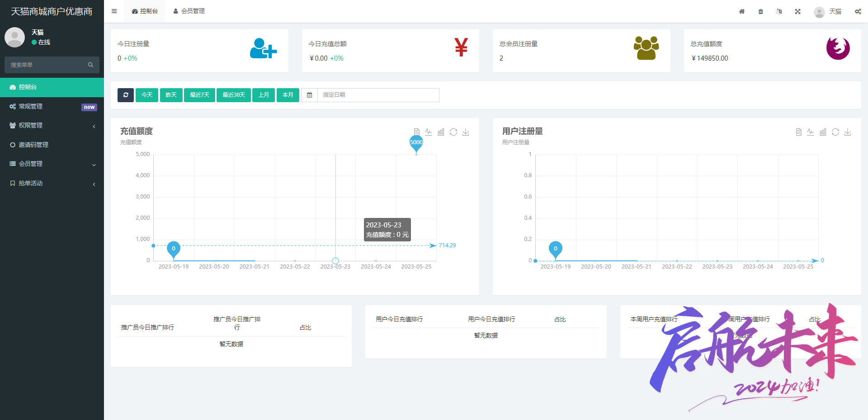Open the top-right settings gears icon
This screenshot has height=420, width=868.
[x=858, y=11]
